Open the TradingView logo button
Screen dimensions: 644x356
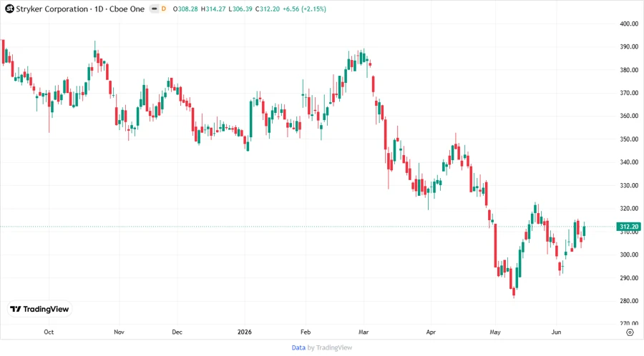(x=40, y=309)
